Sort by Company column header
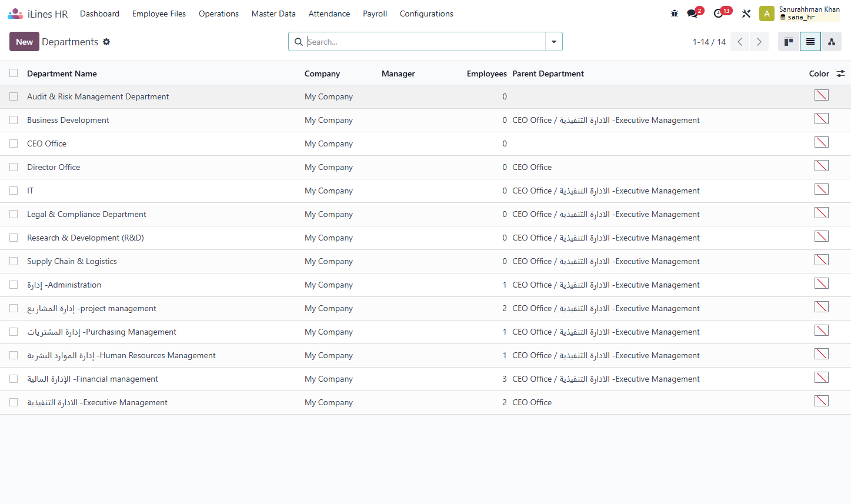The width and height of the screenshot is (851, 504). pyautogui.click(x=322, y=74)
